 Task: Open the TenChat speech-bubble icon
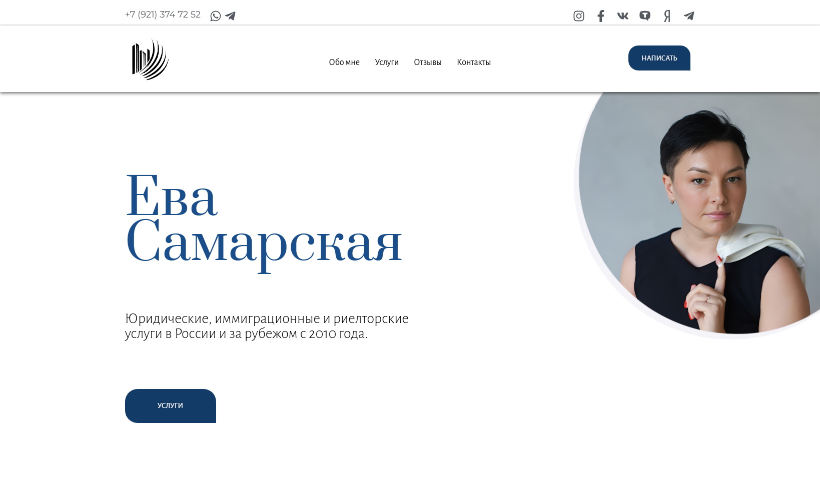tap(645, 16)
